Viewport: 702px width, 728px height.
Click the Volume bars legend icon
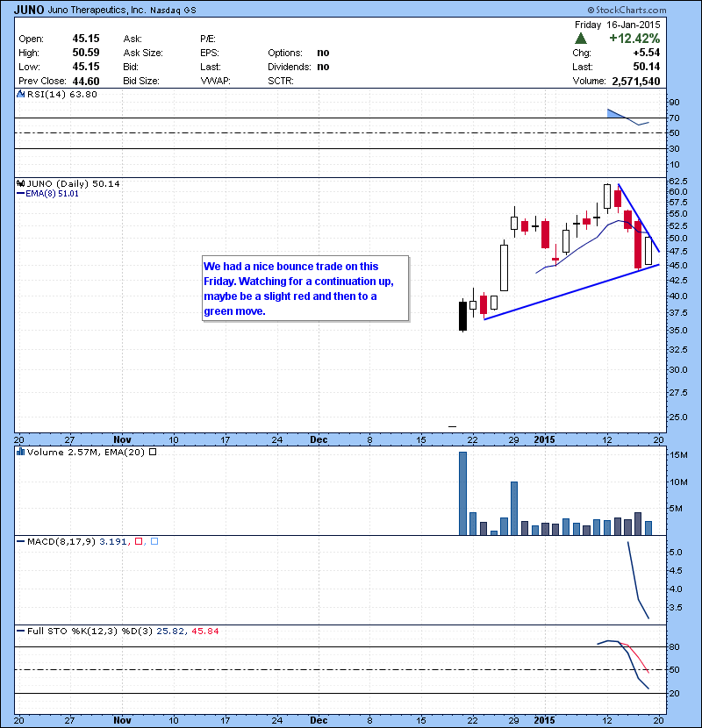coord(20,452)
